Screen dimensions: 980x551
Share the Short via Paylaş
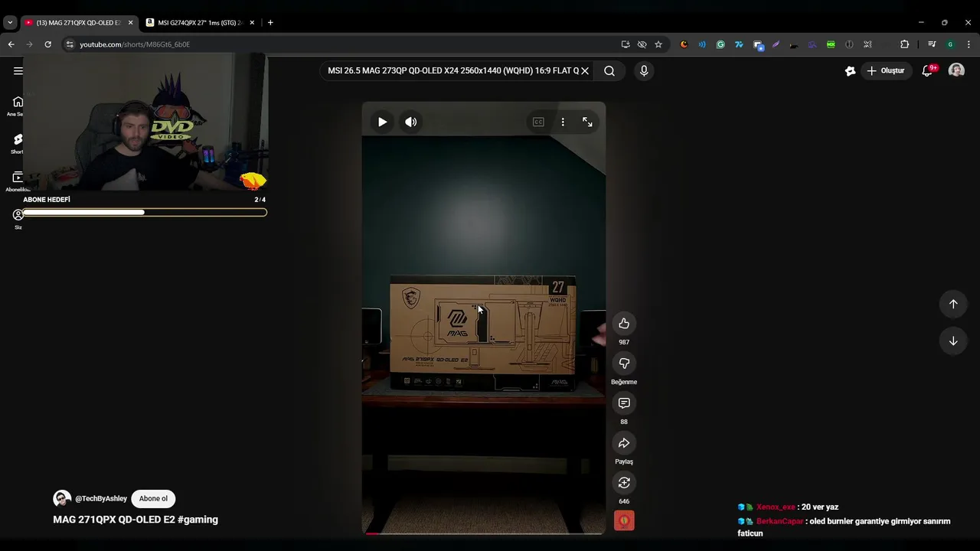tap(624, 442)
